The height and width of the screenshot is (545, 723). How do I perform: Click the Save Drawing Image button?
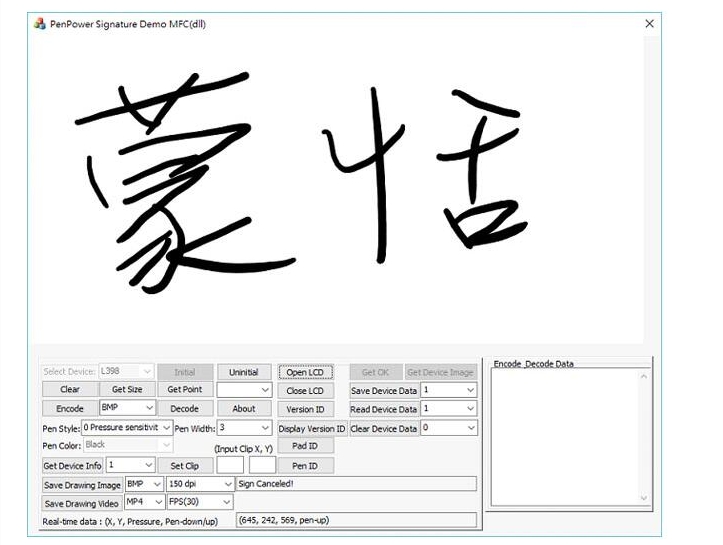(82, 485)
